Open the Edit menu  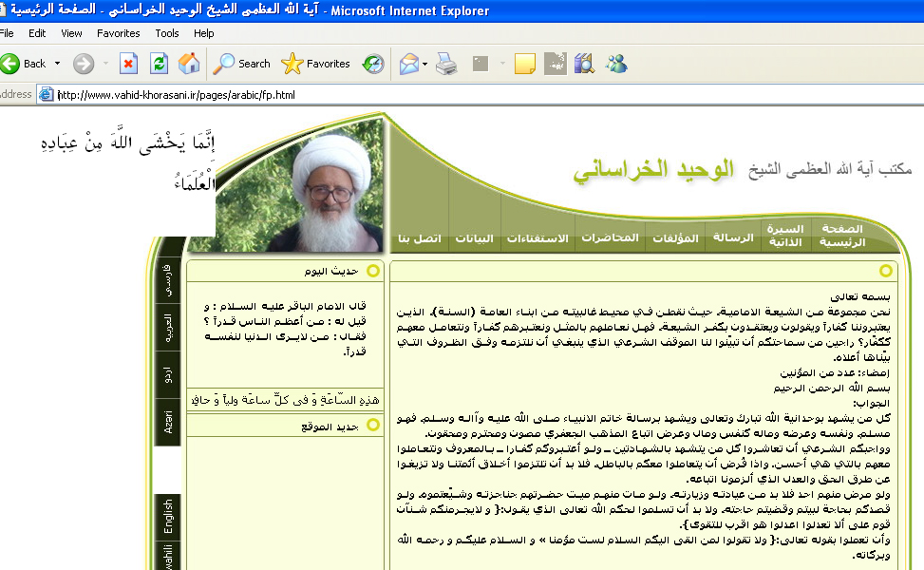(x=37, y=33)
